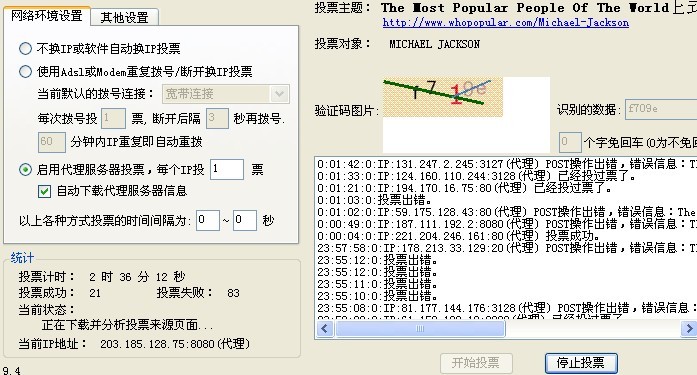Image resolution: width=697 pixels, height=375 pixels.
Task: Switch to the 其他设置 tab
Action: [x=124, y=17]
